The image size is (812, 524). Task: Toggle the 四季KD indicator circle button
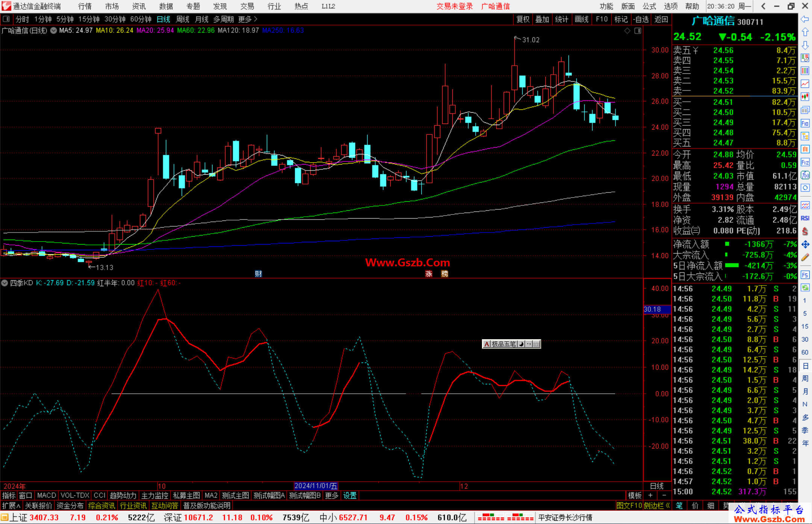pyautogui.click(x=5, y=283)
